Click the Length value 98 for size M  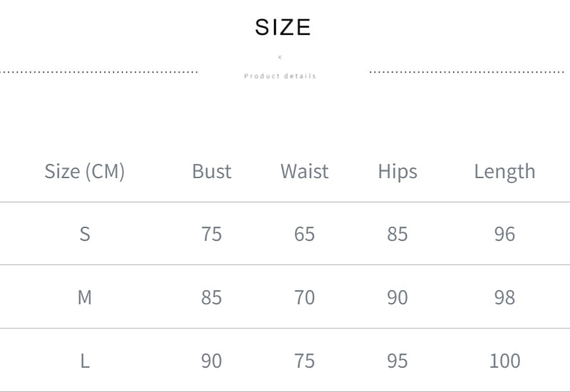504,297
